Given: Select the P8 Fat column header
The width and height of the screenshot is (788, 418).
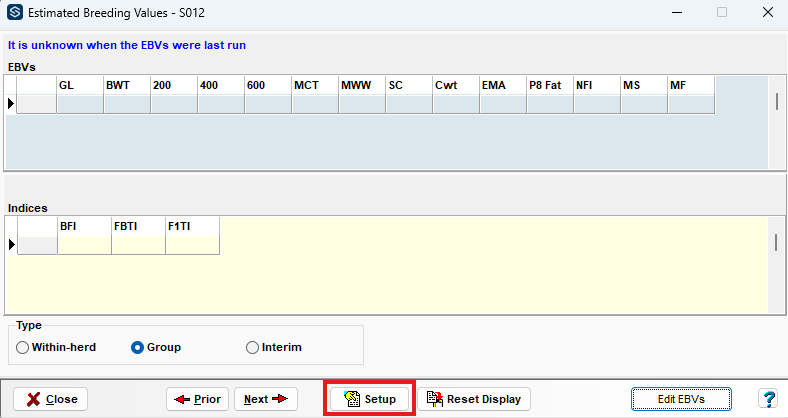Looking at the screenshot, I should pos(550,86).
